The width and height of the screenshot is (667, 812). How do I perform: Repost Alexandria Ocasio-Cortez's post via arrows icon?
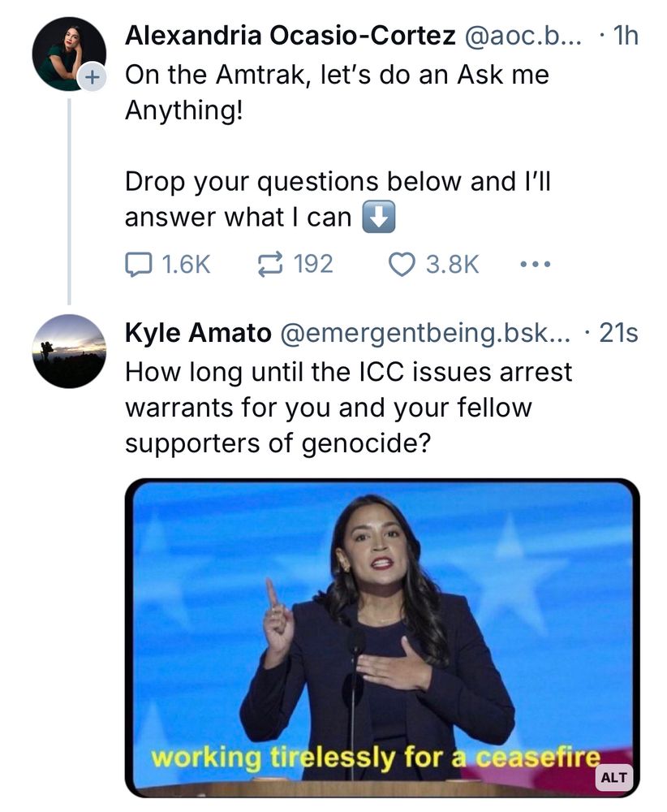tap(269, 264)
